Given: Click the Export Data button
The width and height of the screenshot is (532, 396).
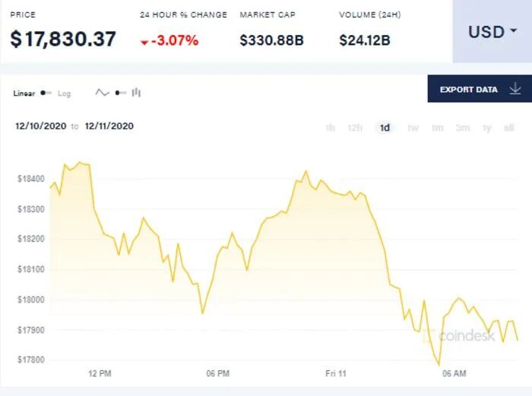Looking at the screenshot, I should (480, 89).
